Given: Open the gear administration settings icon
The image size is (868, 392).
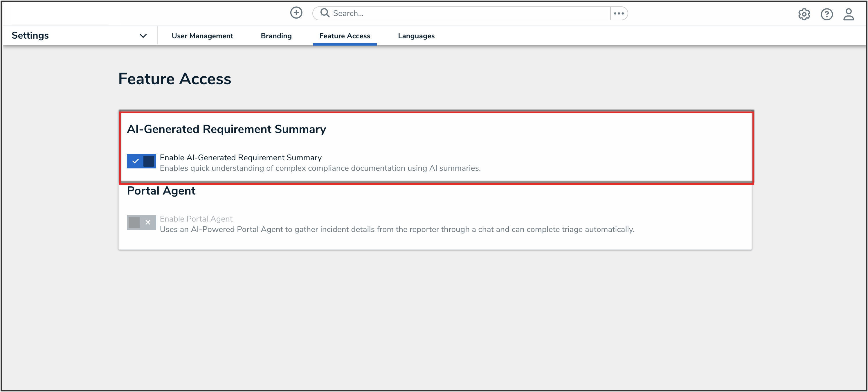Looking at the screenshot, I should tap(804, 15).
